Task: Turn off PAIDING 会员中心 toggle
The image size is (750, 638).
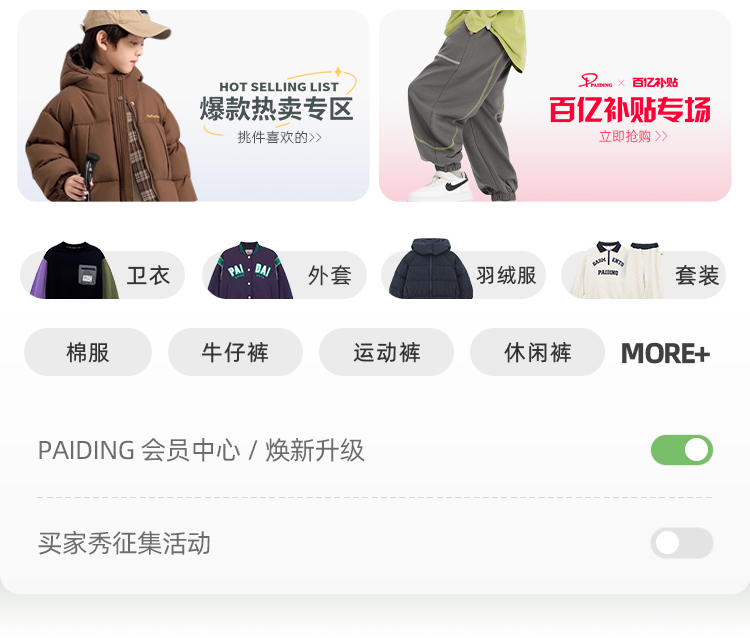Action: (x=682, y=450)
